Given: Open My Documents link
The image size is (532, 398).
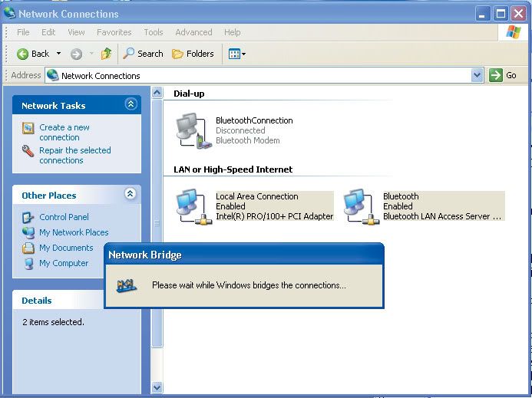Looking at the screenshot, I should point(66,248).
